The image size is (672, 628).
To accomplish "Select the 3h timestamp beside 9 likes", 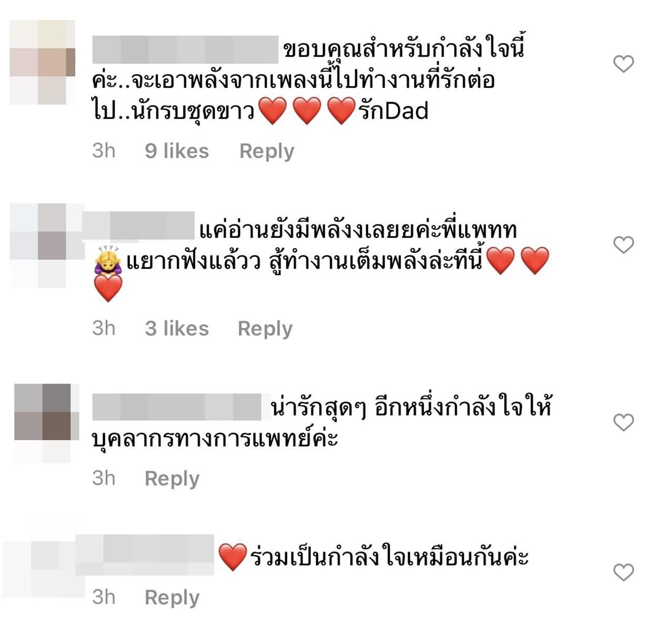I will [x=104, y=151].
